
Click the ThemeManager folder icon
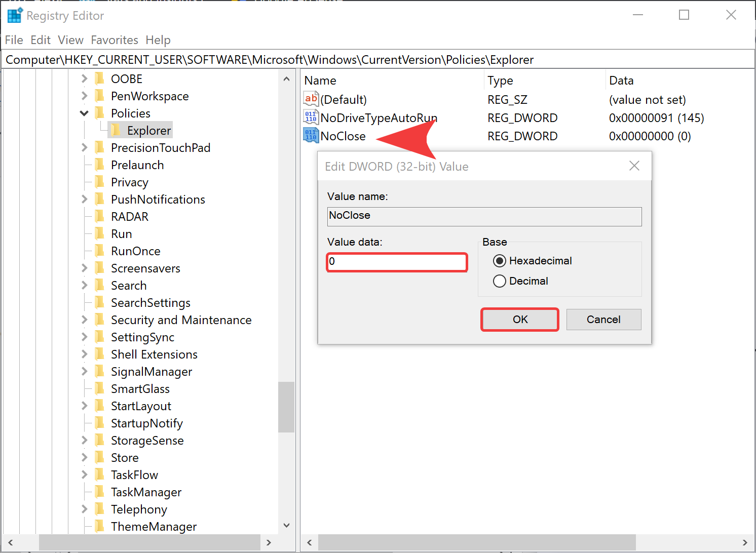[100, 526]
